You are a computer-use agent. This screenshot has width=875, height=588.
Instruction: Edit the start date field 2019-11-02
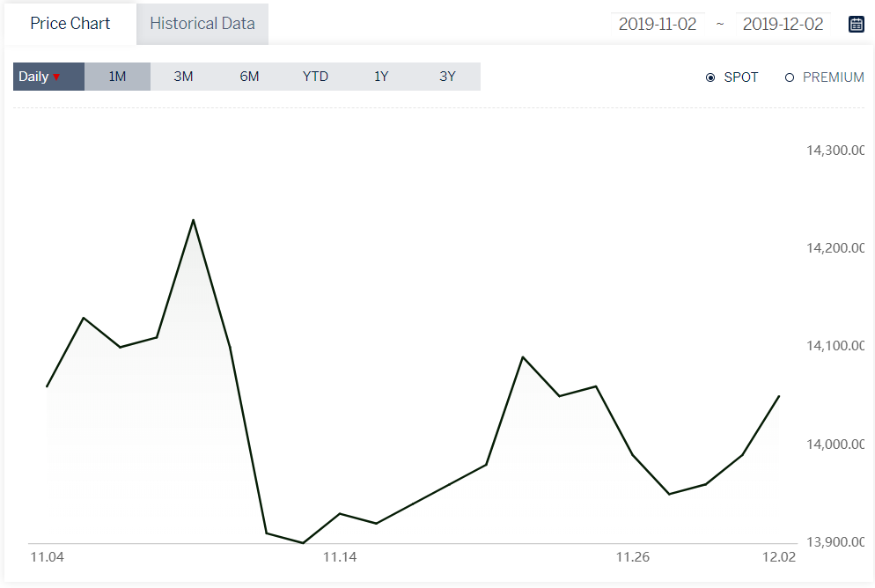658,24
